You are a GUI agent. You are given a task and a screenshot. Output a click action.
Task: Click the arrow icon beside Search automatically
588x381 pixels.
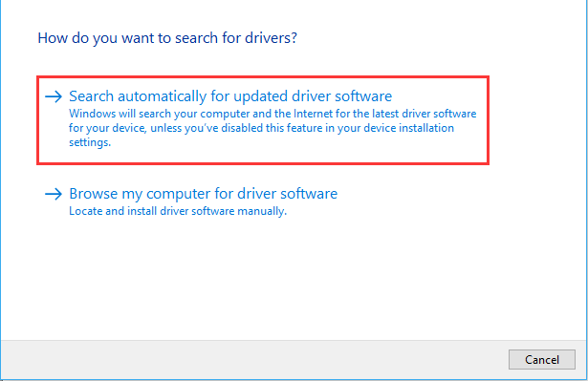click(54, 96)
